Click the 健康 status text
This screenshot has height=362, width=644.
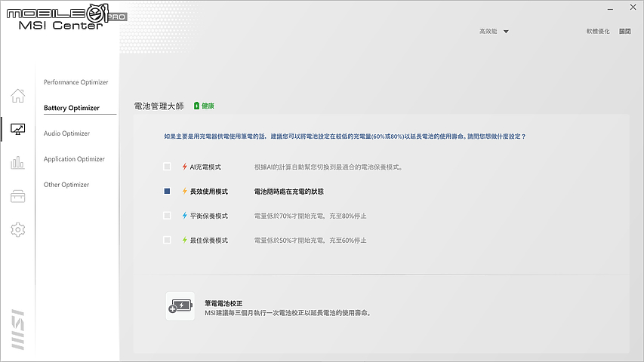208,106
